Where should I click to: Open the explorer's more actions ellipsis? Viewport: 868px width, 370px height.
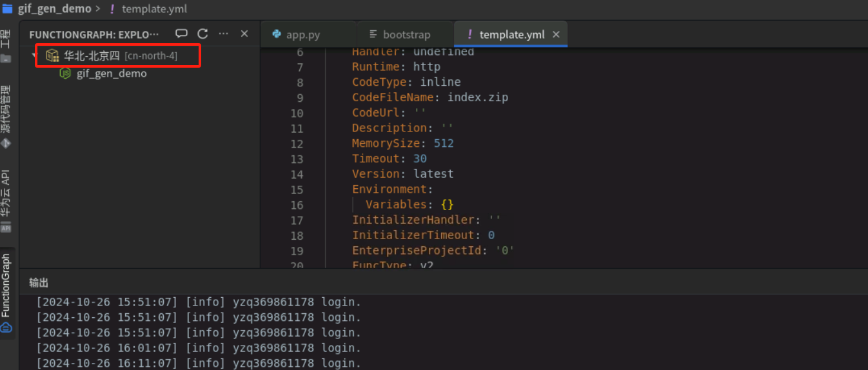pos(223,34)
